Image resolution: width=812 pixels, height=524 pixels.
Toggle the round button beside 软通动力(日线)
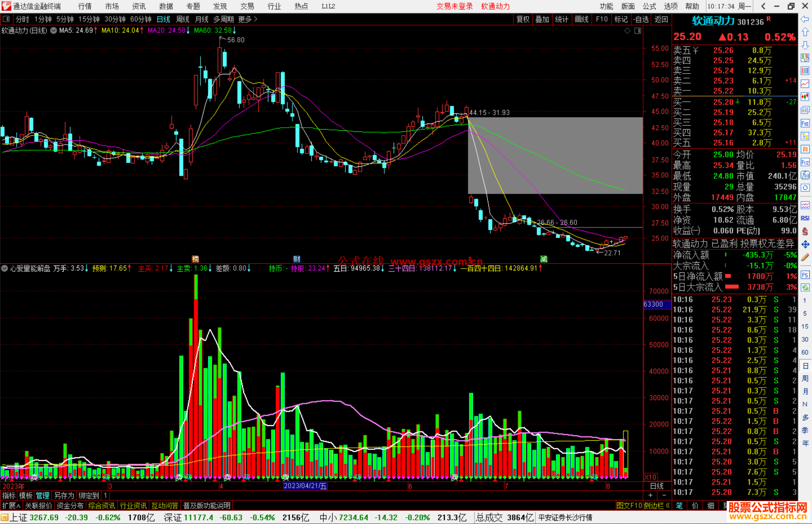tap(53, 30)
